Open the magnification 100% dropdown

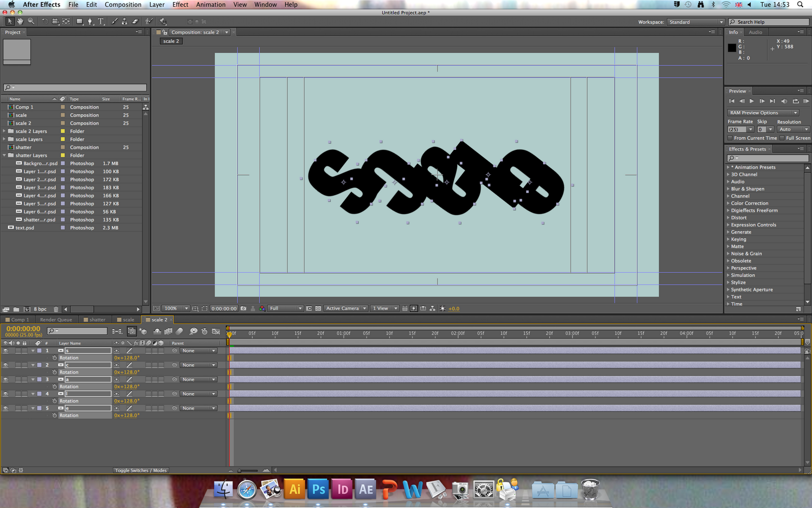[x=176, y=308]
